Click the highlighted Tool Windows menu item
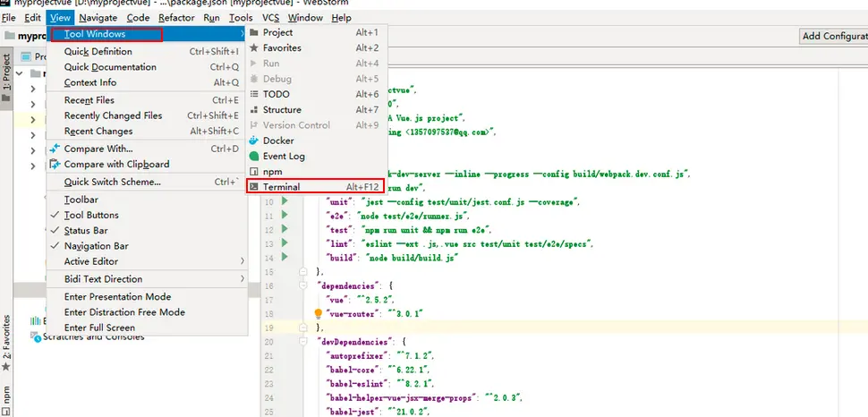The image size is (868, 417). [x=147, y=34]
